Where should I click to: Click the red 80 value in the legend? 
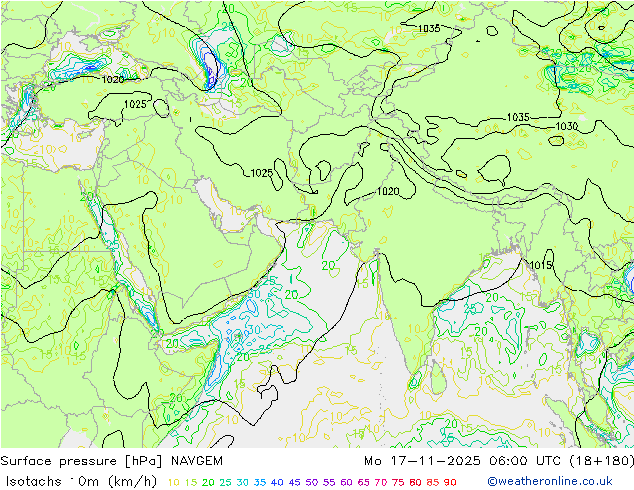415,482
